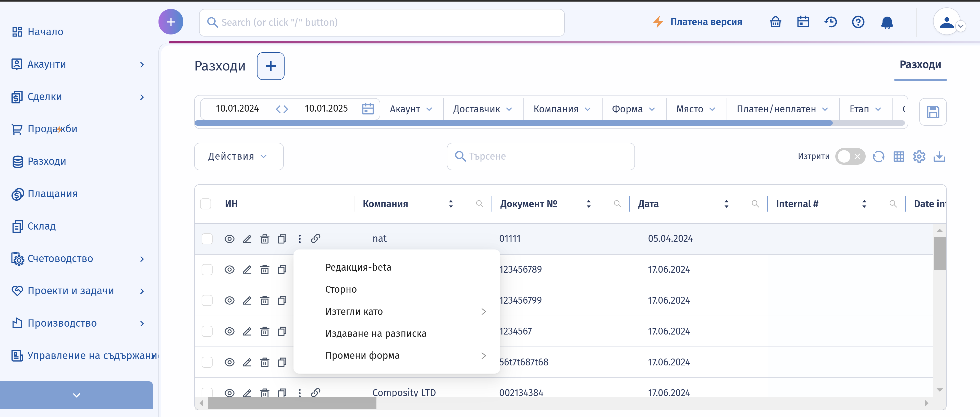The height and width of the screenshot is (417, 980).
Task: Choose Сторно from the context menu
Action: click(x=341, y=289)
